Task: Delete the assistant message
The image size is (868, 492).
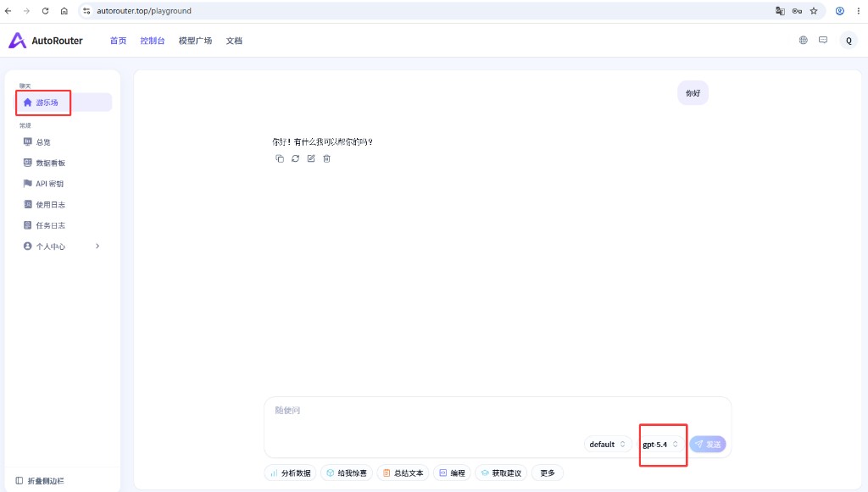Action: [326, 158]
